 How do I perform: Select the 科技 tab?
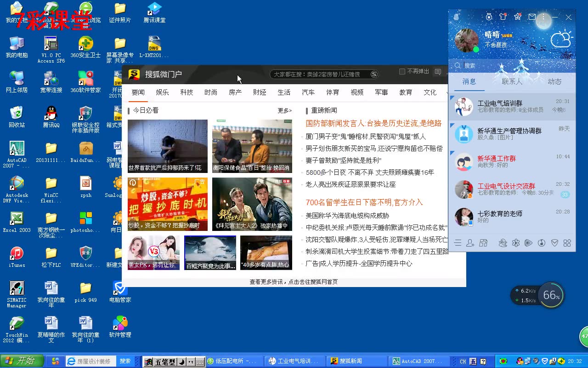[187, 92]
